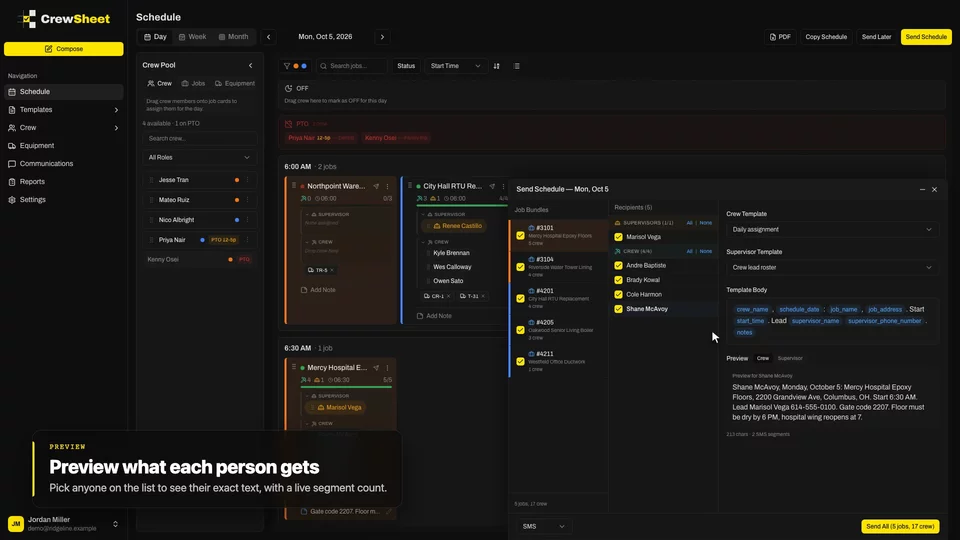Uncheck job bundle #4211
Screen dimensions: 960x540
pos(520,362)
